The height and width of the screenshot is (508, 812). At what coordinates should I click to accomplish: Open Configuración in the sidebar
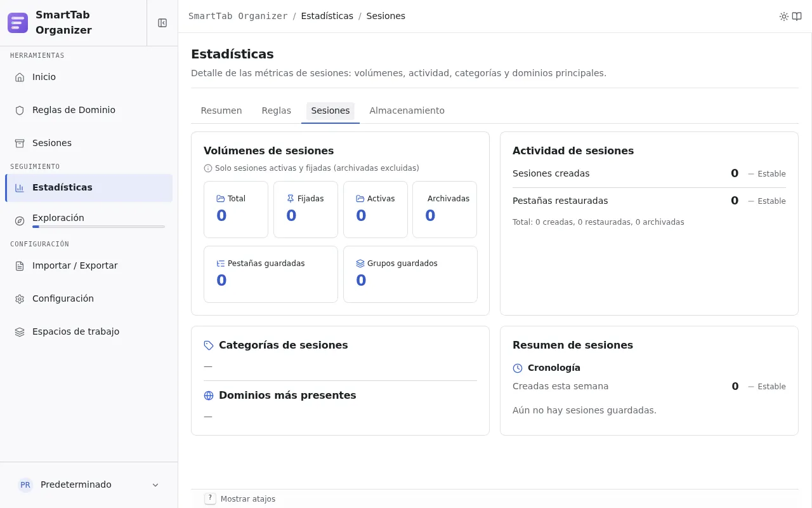point(89,298)
